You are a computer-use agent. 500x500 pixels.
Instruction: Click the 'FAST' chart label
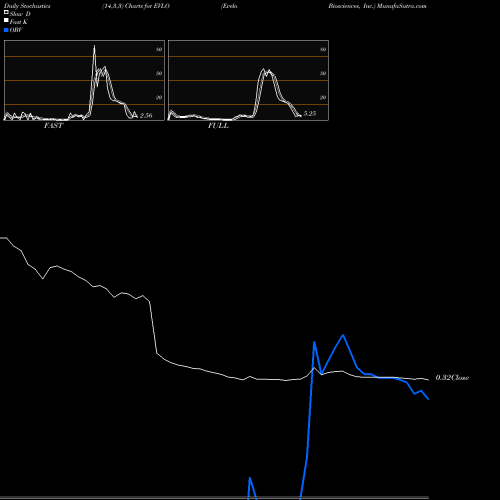point(53,126)
